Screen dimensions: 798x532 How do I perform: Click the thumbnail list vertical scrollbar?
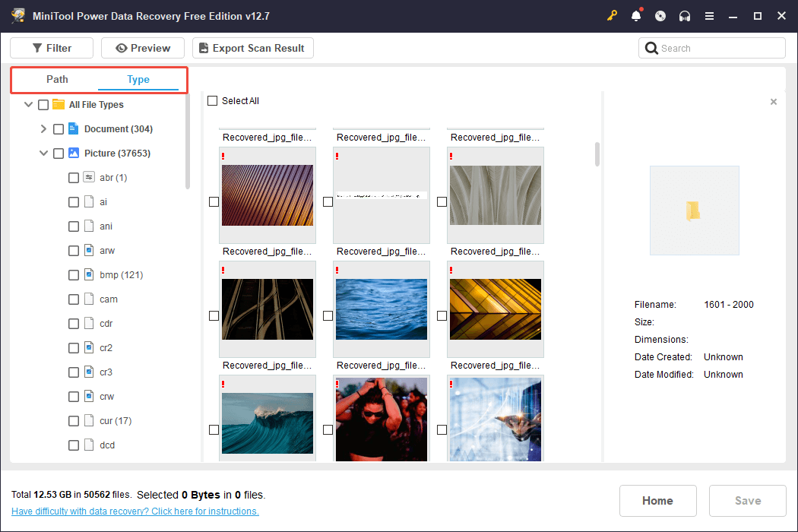597,154
